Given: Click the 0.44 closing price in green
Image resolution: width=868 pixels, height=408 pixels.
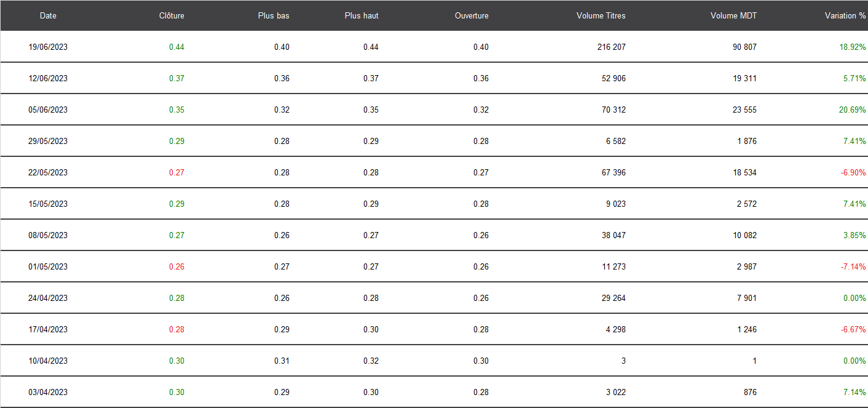Looking at the screenshot, I should (x=176, y=47).
